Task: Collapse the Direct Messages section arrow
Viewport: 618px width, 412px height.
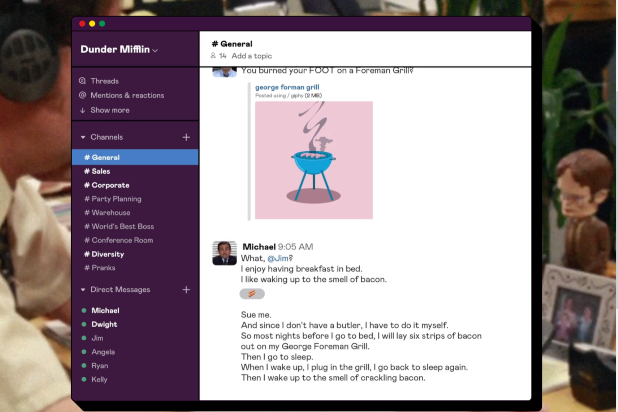Action: 83,289
